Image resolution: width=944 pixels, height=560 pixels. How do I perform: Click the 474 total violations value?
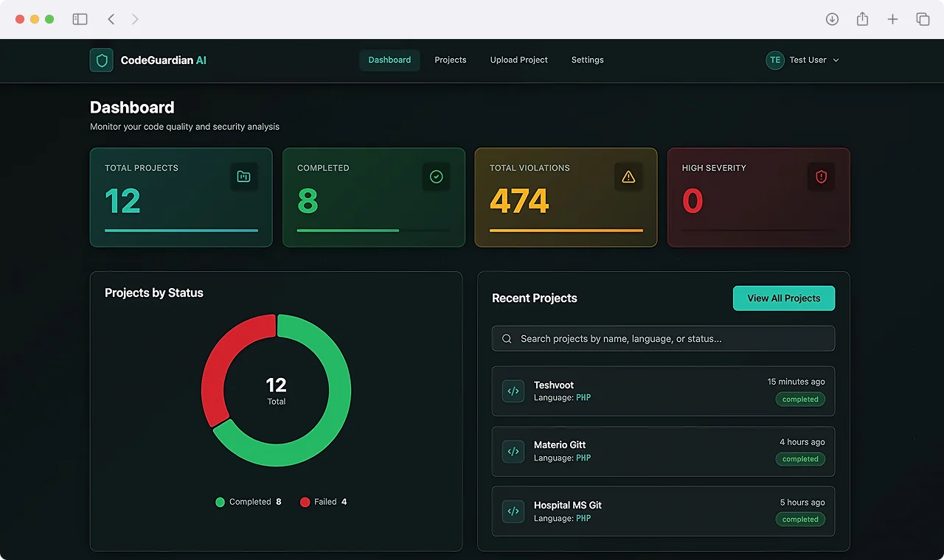[519, 201]
